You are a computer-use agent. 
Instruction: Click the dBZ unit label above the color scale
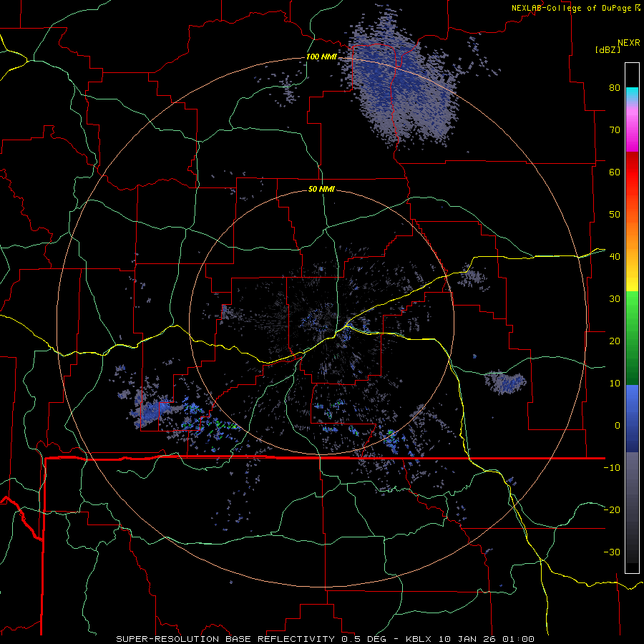(x=608, y=50)
